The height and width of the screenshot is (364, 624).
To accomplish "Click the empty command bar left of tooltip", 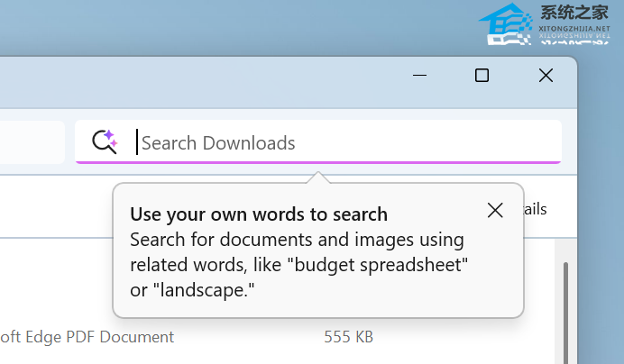I will pos(54,209).
